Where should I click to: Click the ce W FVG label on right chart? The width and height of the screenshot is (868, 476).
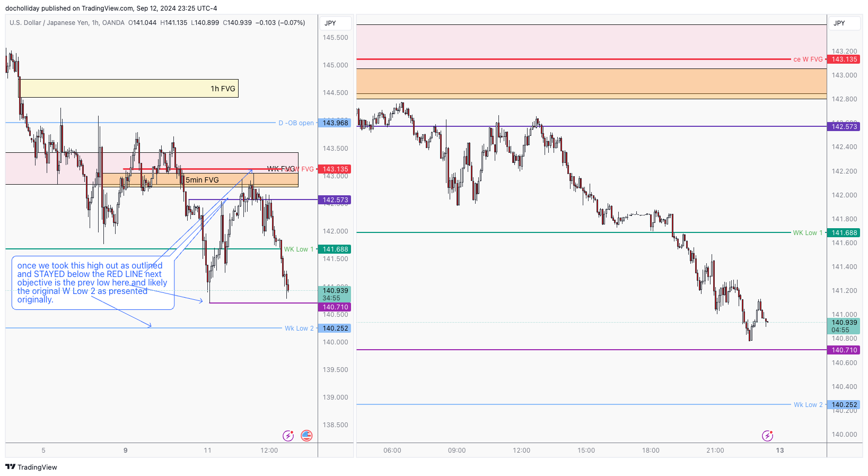pos(808,59)
